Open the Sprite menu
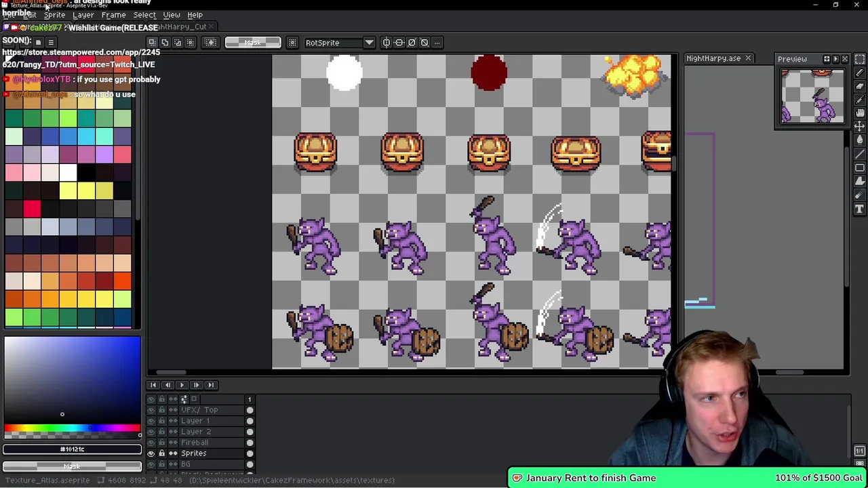This screenshot has width=868, height=488. [54, 15]
